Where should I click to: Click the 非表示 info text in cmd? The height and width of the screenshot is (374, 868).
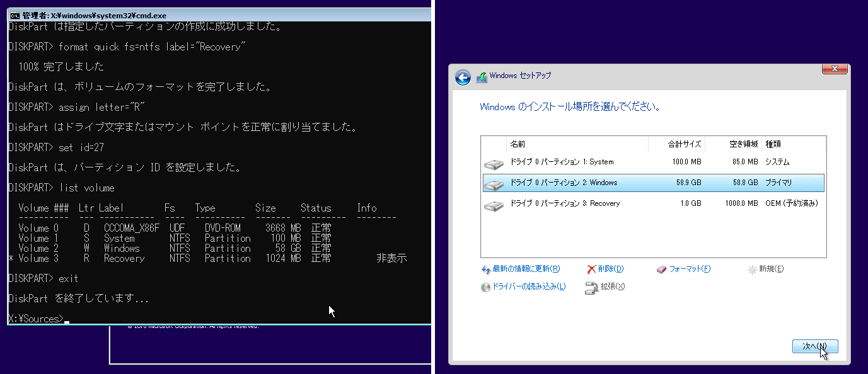[x=392, y=258]
